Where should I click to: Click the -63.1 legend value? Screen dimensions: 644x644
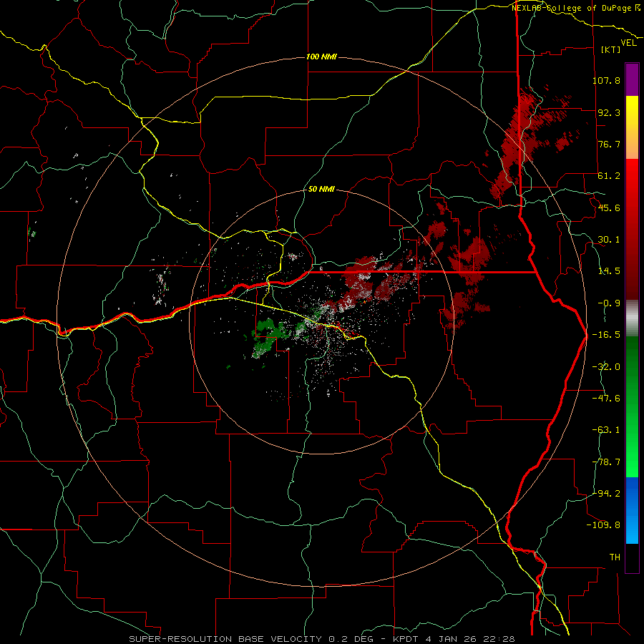pyautogui.click(x=606, y=430)
